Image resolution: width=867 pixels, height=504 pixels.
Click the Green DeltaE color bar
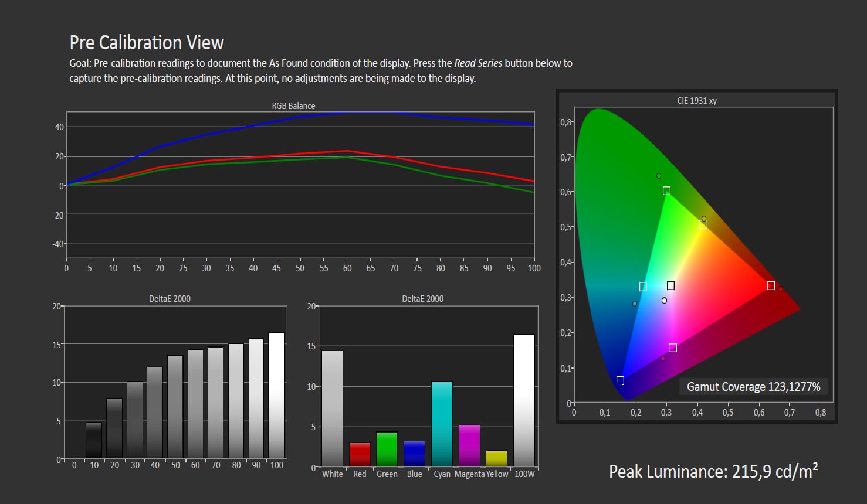387,449
